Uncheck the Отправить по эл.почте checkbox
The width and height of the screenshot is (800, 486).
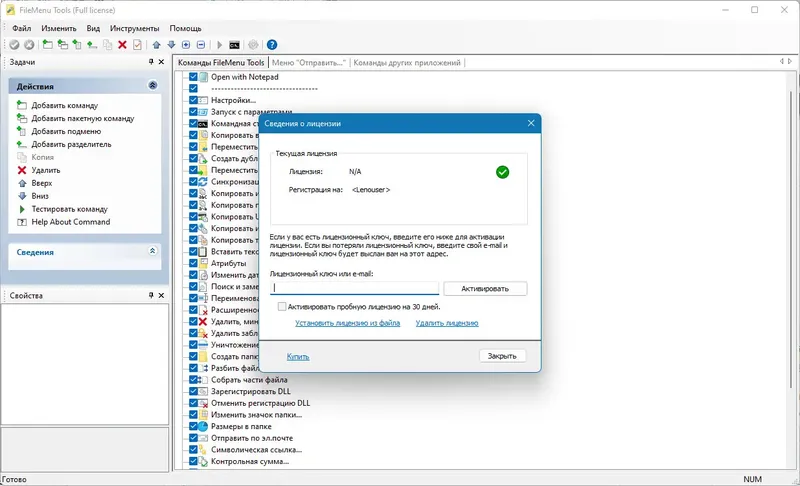pos(193,438)
